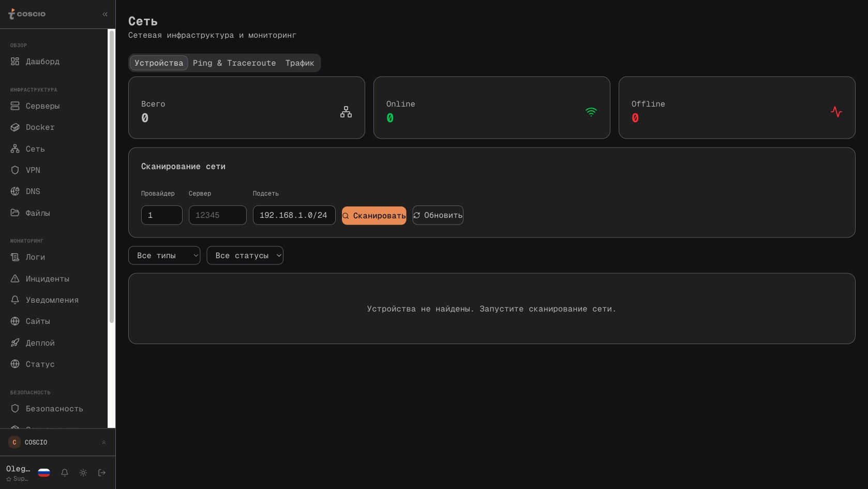Go to Docker in the sidebar menu
The width and height of the screenshot is (868, 489).
pos(40,127)
